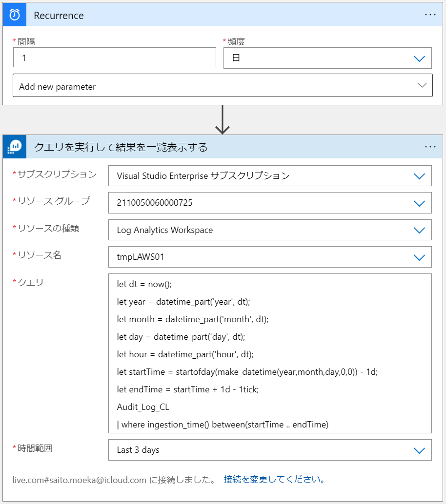
Task: Click the 'where ingestion_time()' query line
Action: [223, 425]
